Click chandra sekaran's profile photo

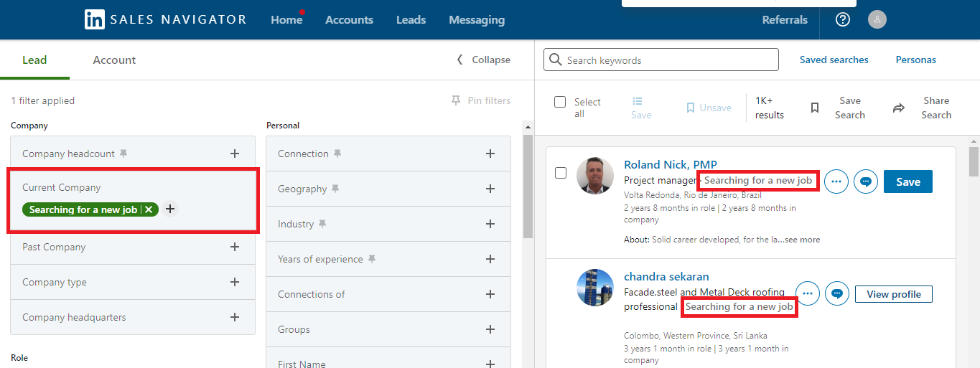(595, 288)
